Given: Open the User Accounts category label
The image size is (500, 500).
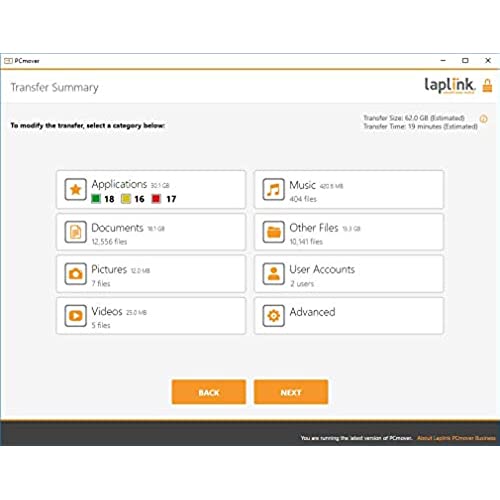Looking at the screenshot, I should click(x=322, y=269).
